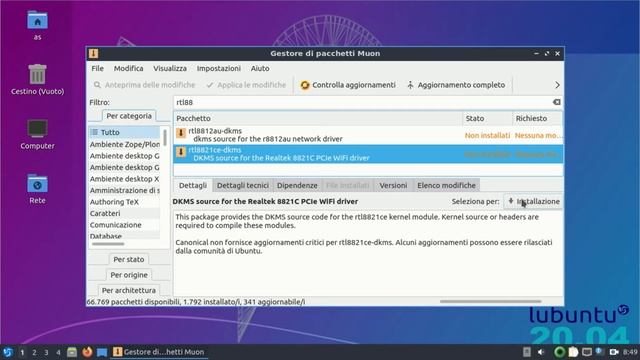
Task: Select the rtl8812au-dkms package row
Action: (368, 135)
